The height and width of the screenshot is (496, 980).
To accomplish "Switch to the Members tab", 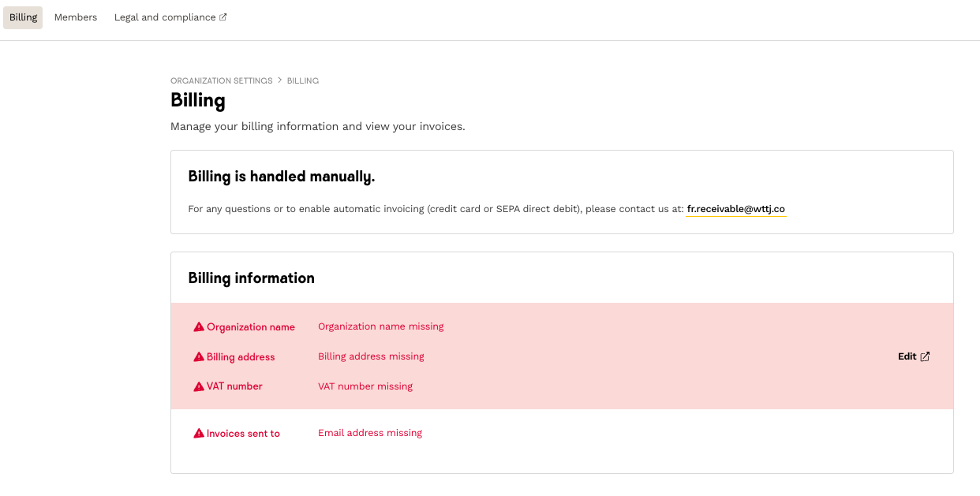I will click(76, 17).
